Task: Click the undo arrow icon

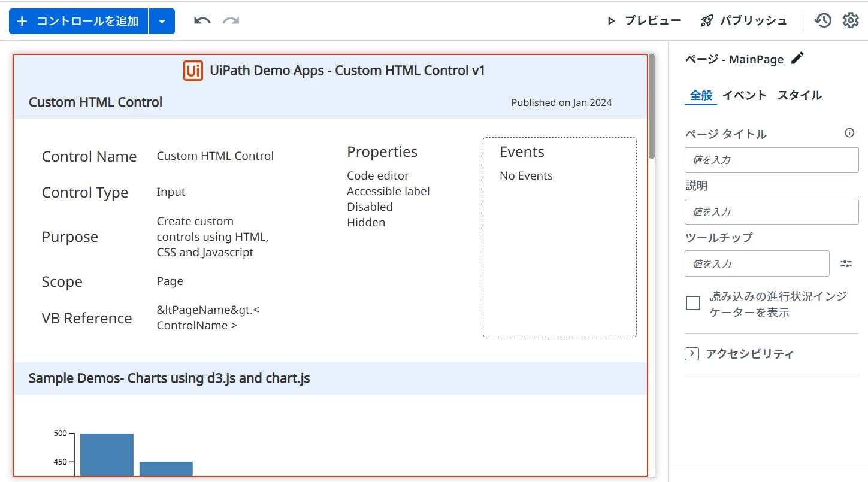Action: [202, 21]
